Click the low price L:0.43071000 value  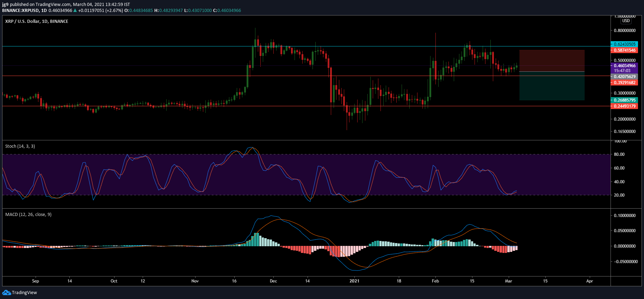[198, 11]
